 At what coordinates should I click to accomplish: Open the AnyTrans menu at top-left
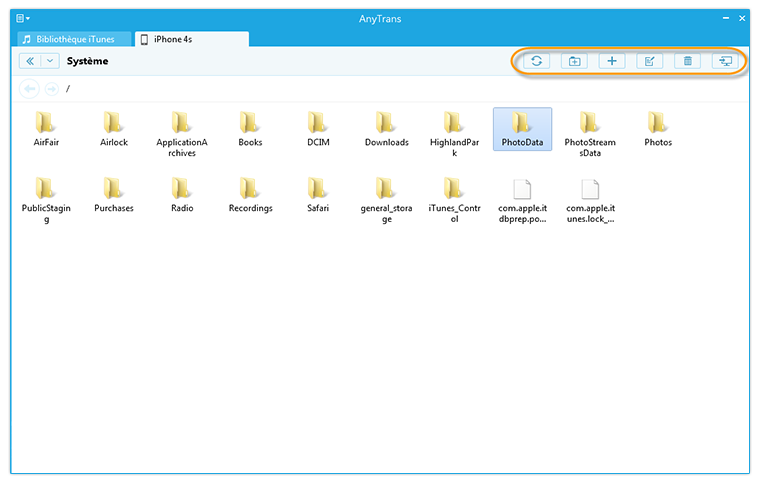23,18
